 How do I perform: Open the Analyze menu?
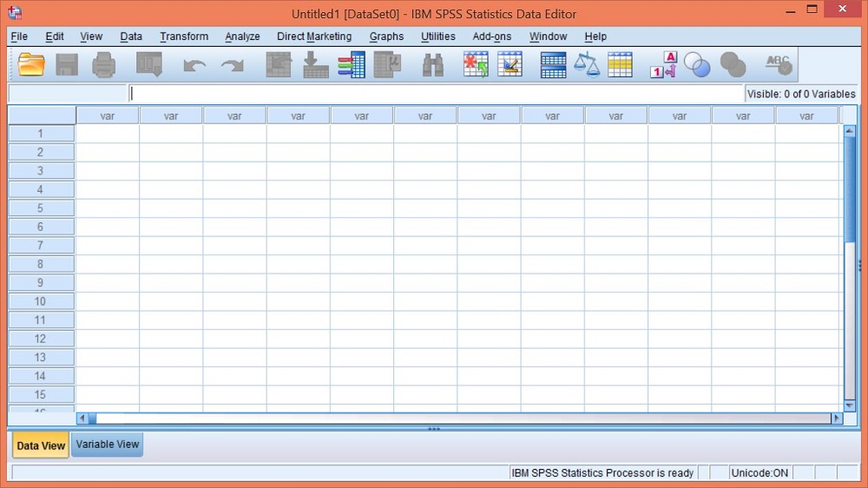(242, 36)
